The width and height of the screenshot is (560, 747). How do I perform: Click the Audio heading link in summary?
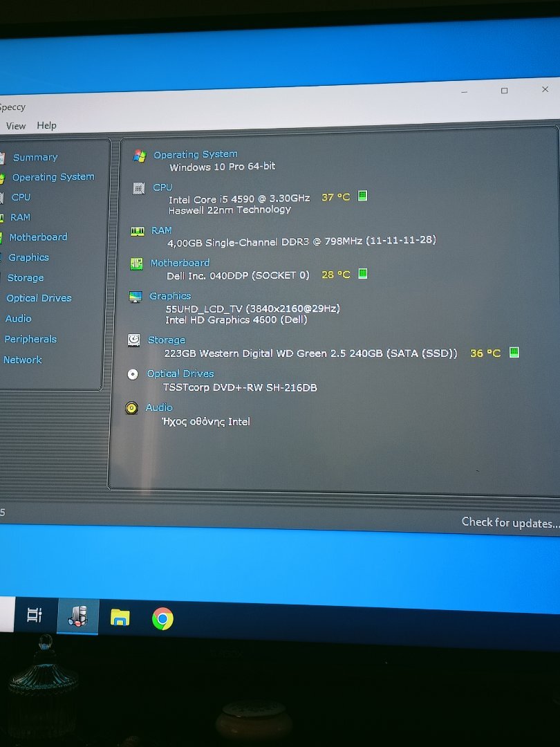[159, 408]
